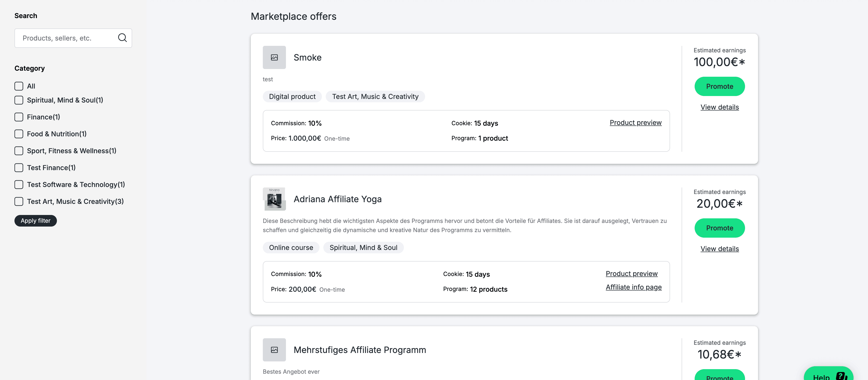This screenshot has height=380, width=868.
Task: Click the Mehrstufiges Affiliate Programm title
Action: click(359, 350)
